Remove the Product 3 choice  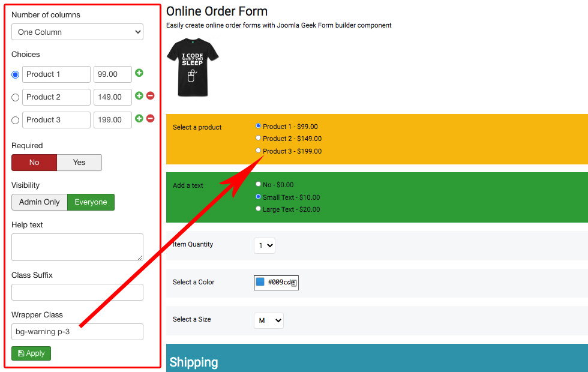point(151,119)
